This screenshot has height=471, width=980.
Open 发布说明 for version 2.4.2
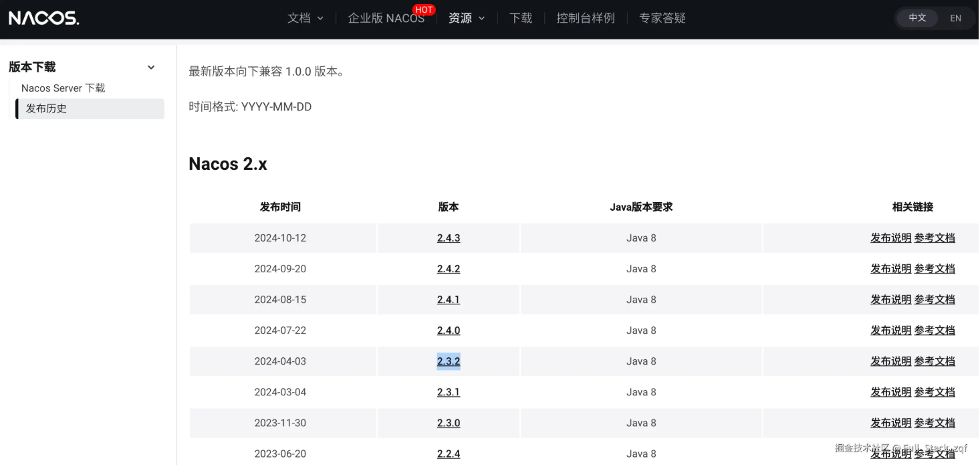click(x=890, y=269)
